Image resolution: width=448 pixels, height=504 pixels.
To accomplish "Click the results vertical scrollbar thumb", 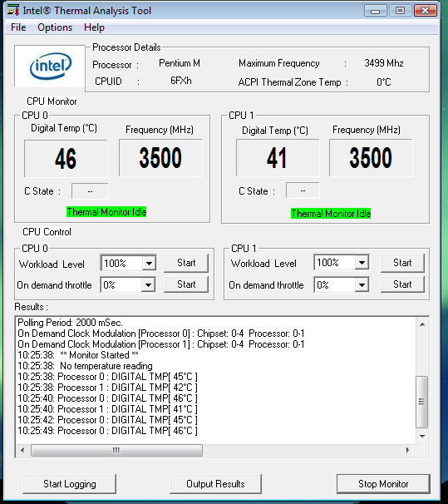I will pyautogui.click(x=421, y=402).
